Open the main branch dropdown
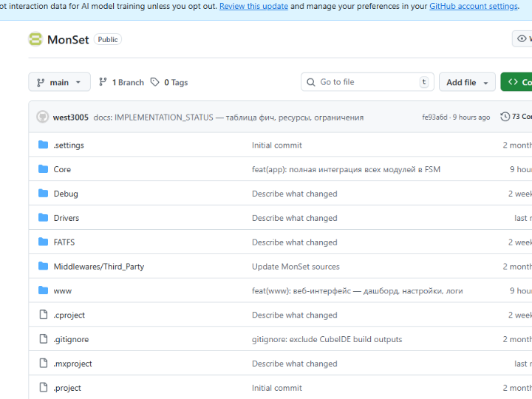This screenshot has height=399, width=532. tap(59, 82)
